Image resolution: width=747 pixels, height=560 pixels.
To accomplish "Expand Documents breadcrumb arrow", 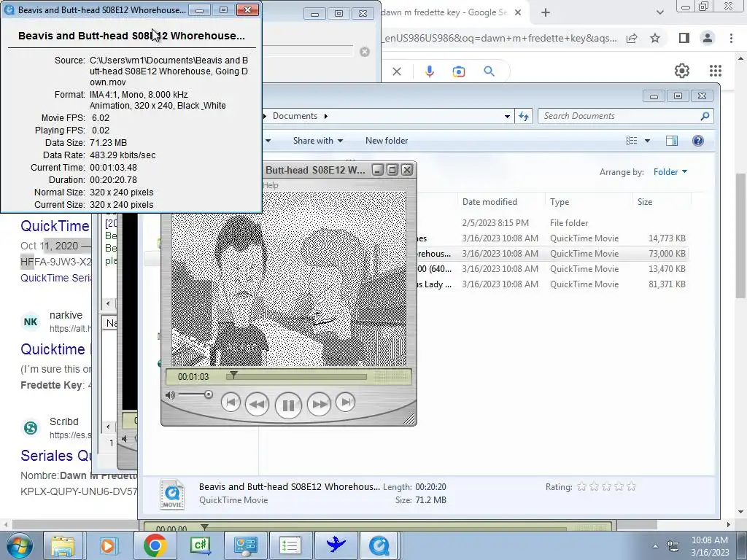I will [x=326, y=116].
